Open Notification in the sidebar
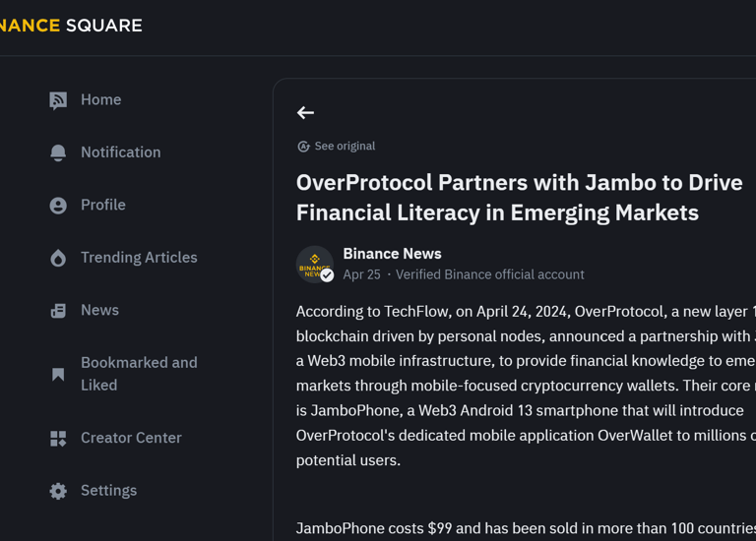756x541 pixels. pyautogui.click(x=120, y=152)
